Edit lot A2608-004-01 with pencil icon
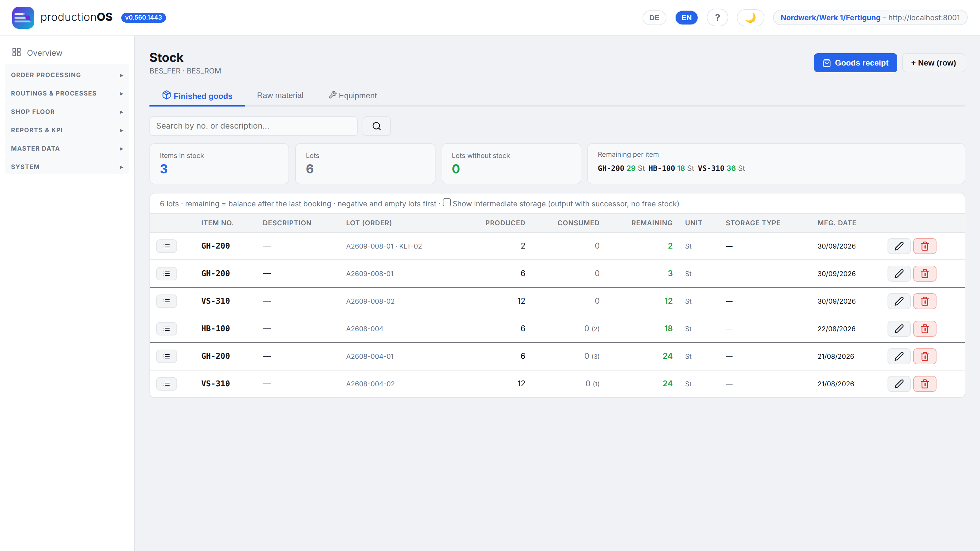The image size is (980, 551). tap(899, 356)
